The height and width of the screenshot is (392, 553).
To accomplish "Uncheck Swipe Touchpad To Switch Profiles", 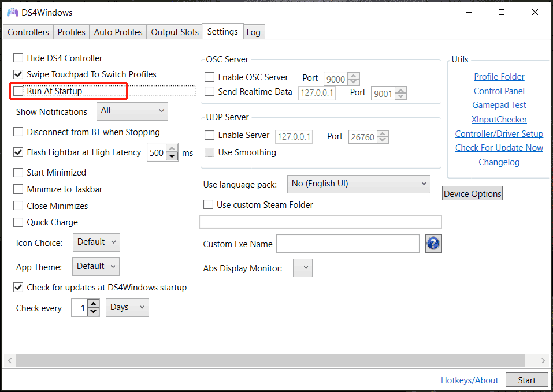I will click(x=18, y=74).
